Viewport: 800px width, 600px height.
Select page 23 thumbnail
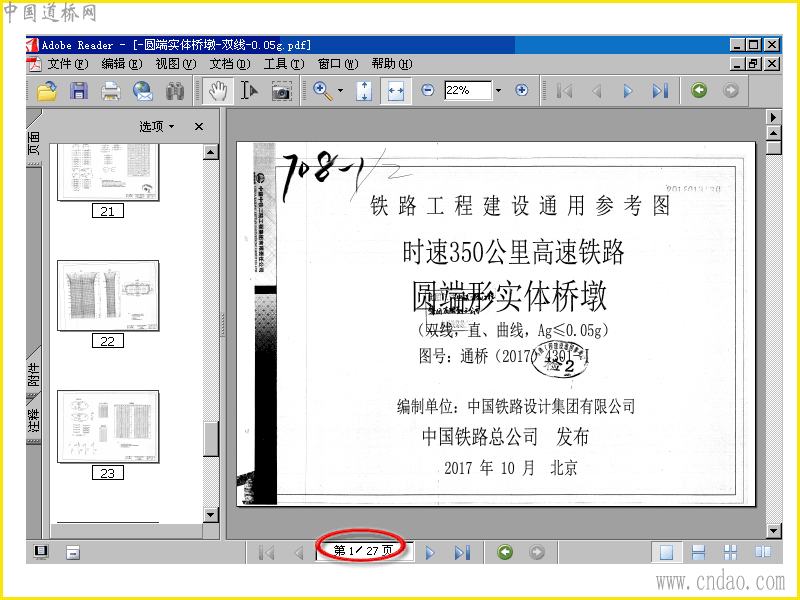(108, 427)
